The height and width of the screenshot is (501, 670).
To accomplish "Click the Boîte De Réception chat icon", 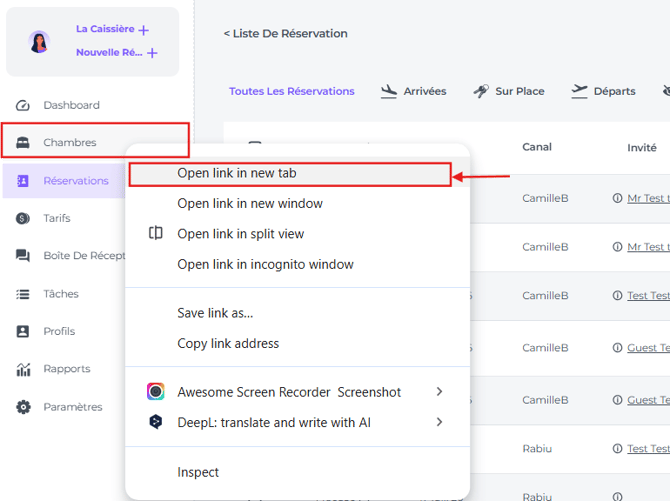I will point(23,256).
